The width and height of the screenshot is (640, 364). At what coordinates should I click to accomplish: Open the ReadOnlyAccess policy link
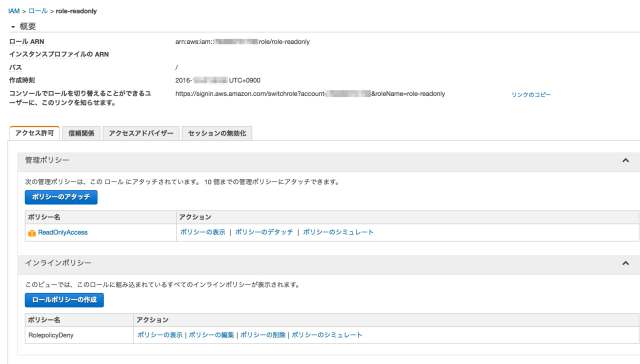point(63,232)
